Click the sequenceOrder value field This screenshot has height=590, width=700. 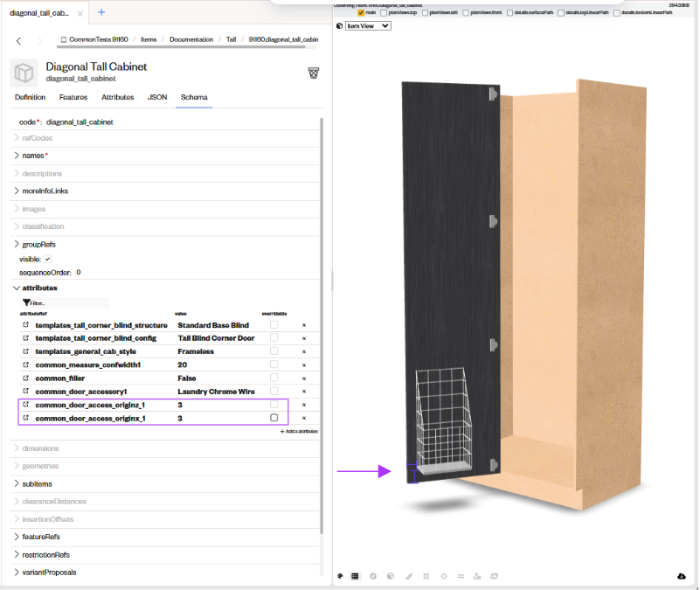[x=79, y=272]
